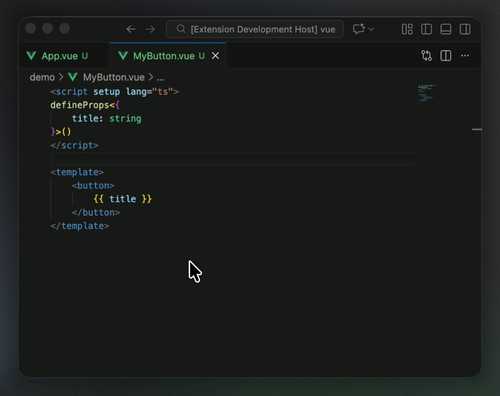Select the demo breadcrumb
This screenshot has width=500, height=396.
[x=42, y=77]
